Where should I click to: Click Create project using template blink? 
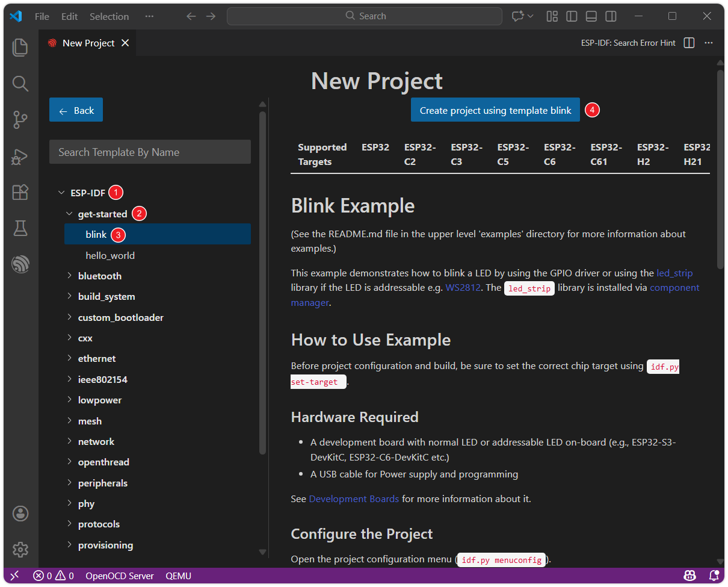495,110
